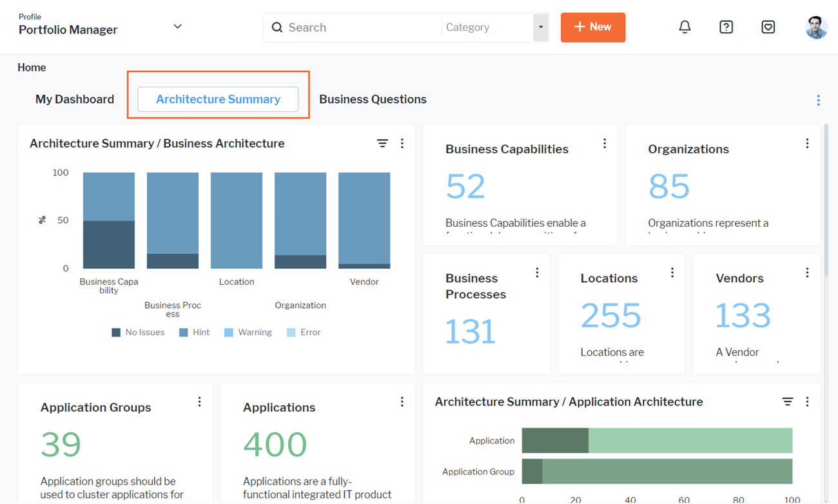The height and width of the screenshot is (504, 838).
Task: Switch to the Business Questions tab
Action: [x=373, y=99]
